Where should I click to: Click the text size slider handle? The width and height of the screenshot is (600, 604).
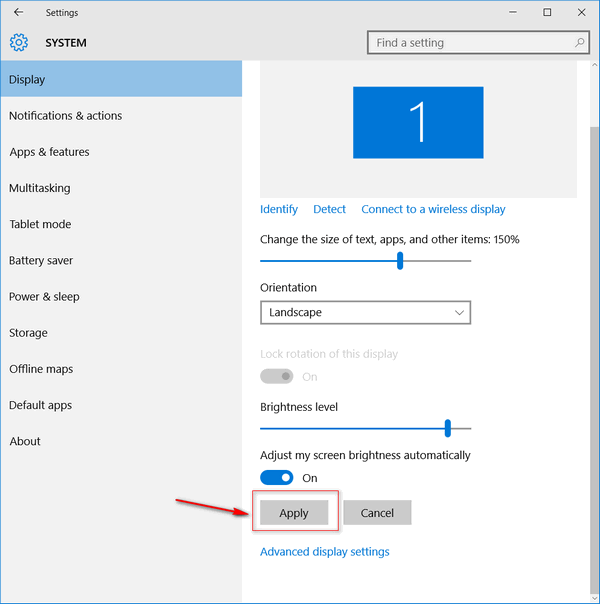[400, 261]
